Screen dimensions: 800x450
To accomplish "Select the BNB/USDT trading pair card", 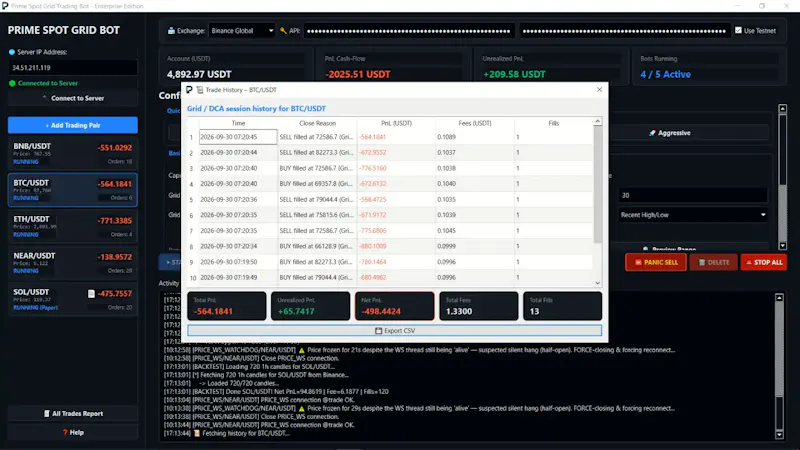I will (72, 153).
